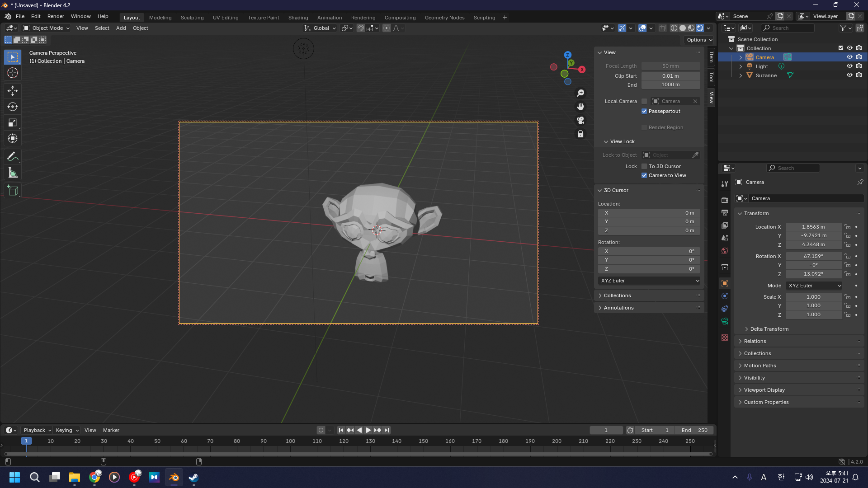Toggle Collection exclude checkbox in outliner
868x488 pixels.
click(x=841, y=48)
